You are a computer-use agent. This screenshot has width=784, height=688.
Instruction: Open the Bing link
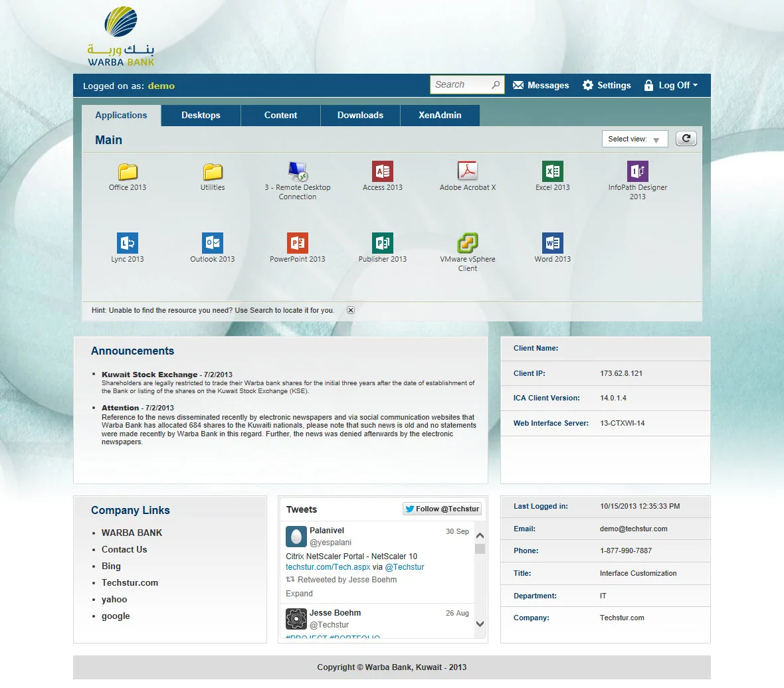[111, 566]
